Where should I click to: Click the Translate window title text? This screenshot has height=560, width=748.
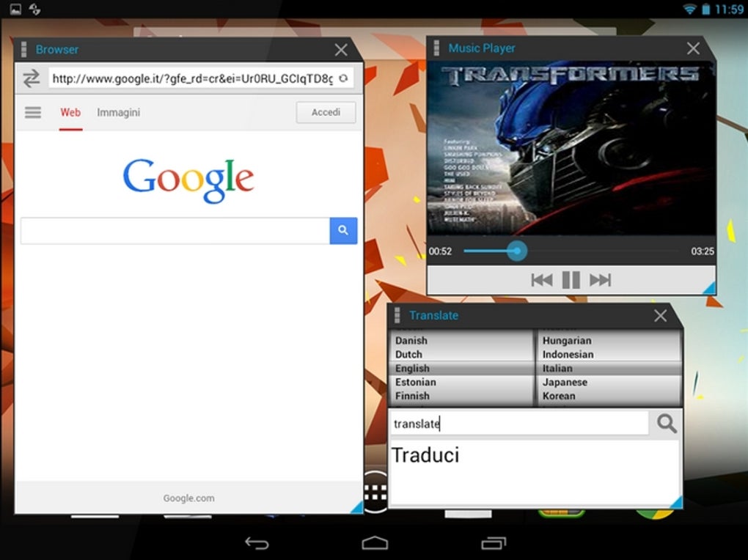(433, 315)
